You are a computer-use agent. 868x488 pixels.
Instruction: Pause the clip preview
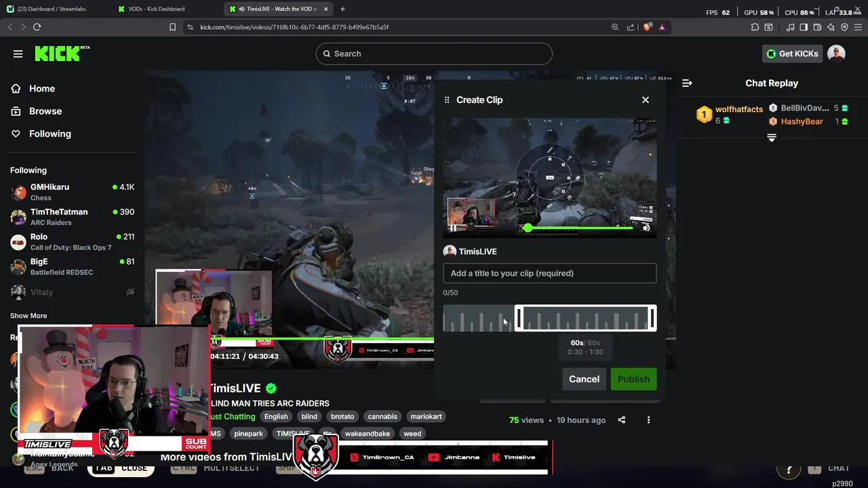[x=453, y=228]
